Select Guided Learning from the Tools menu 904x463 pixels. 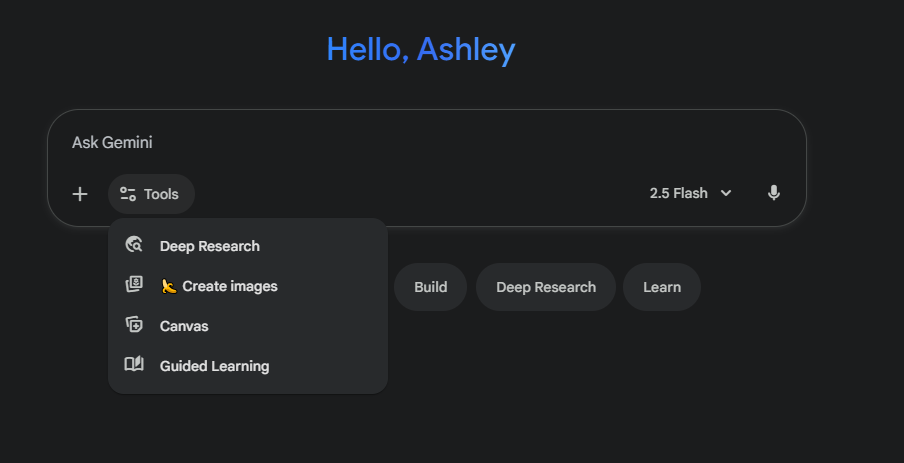pyautogui.click(x=214, y=366)
